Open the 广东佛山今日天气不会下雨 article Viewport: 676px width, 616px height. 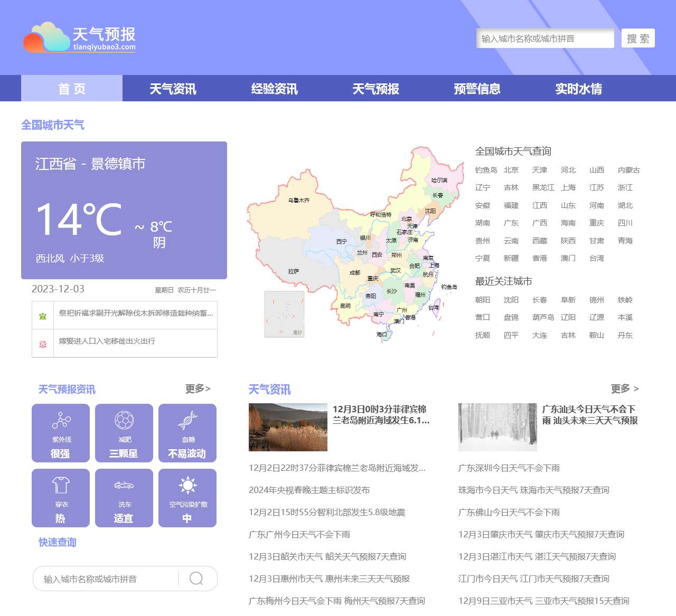(x=509, y=512)
